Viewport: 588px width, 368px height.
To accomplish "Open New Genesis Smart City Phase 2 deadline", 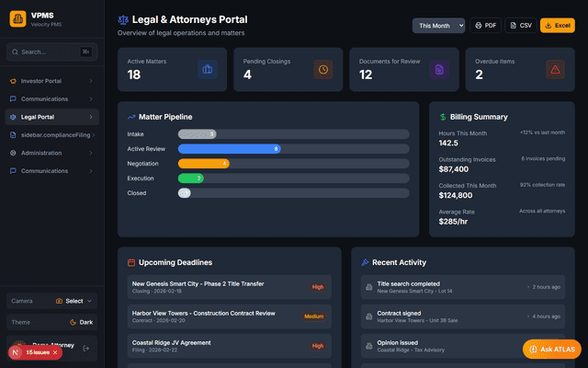I will 230,287.
